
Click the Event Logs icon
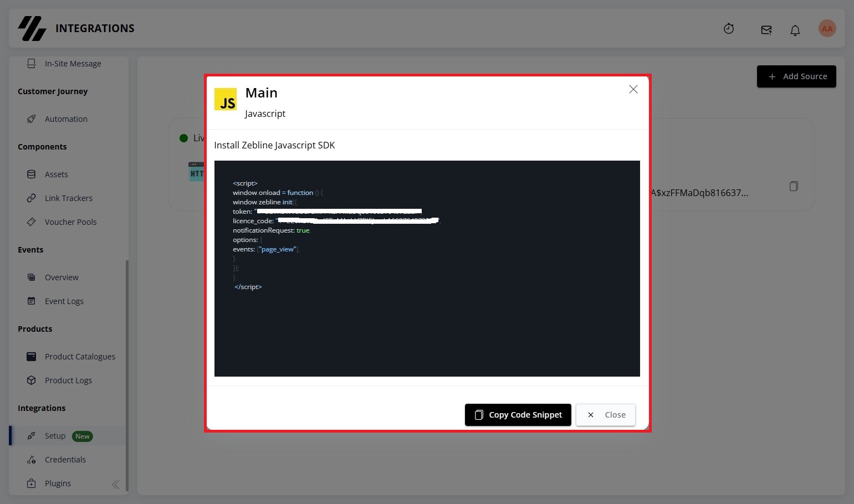point(32,301)
